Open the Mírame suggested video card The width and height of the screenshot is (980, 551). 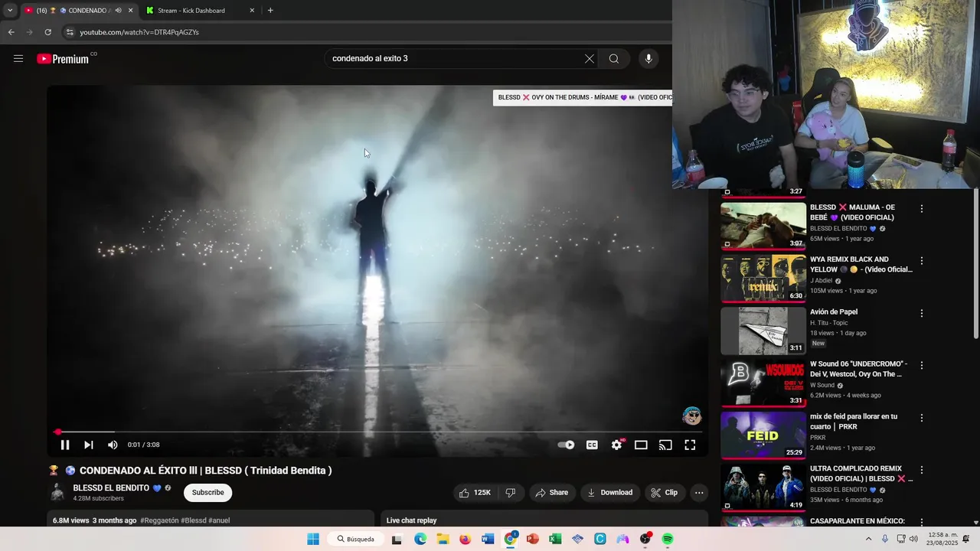click(583, 97)
